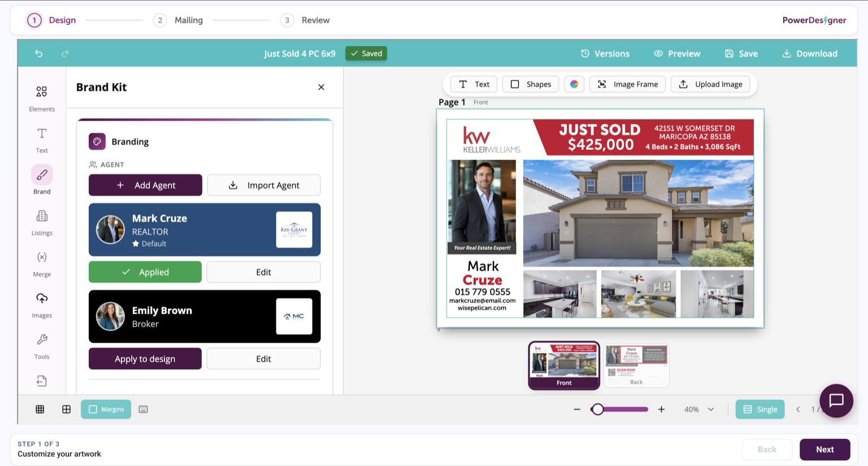Select the Back page thumbnail

coord(636,365)
